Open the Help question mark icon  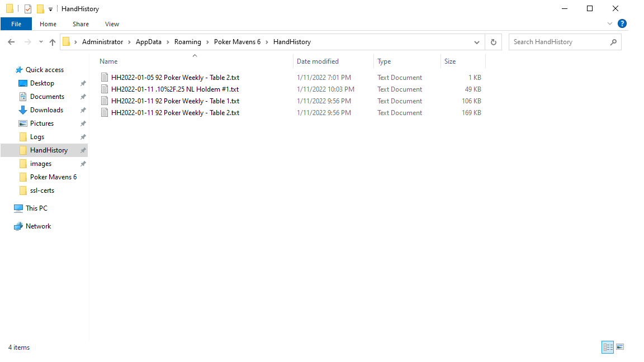[x=622, y=24]
